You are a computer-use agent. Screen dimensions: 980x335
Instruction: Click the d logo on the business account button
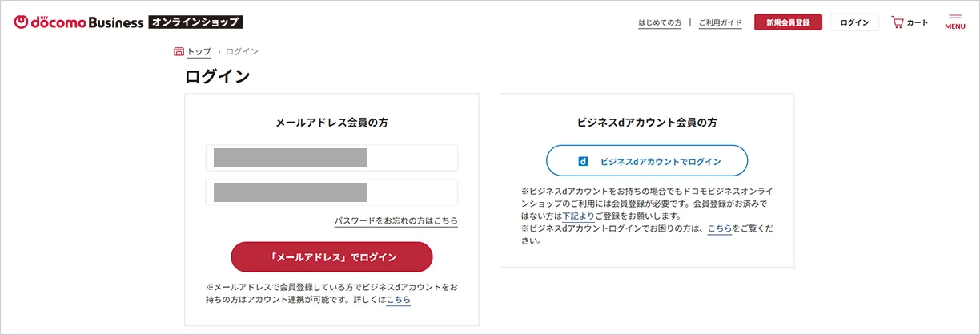coord(583,161)
